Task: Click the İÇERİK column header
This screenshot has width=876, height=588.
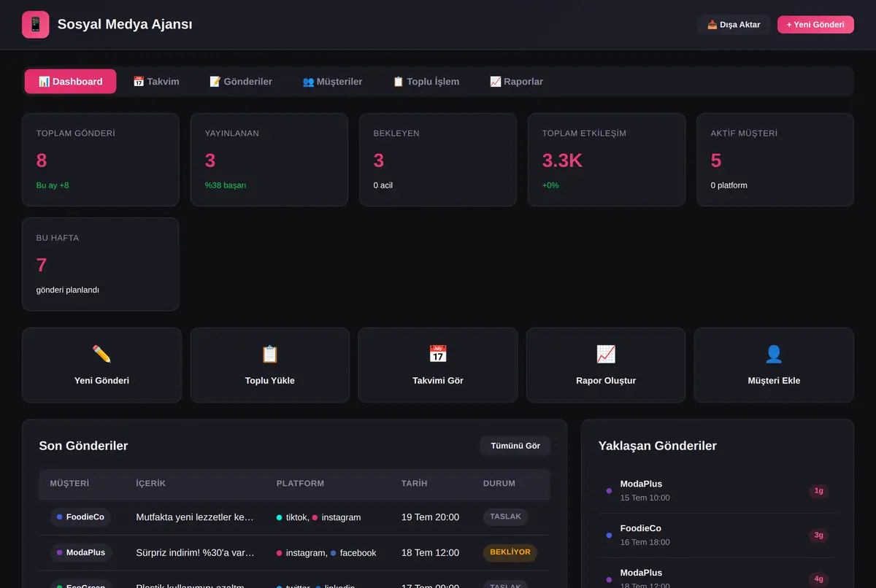Action: click(151, 484)
